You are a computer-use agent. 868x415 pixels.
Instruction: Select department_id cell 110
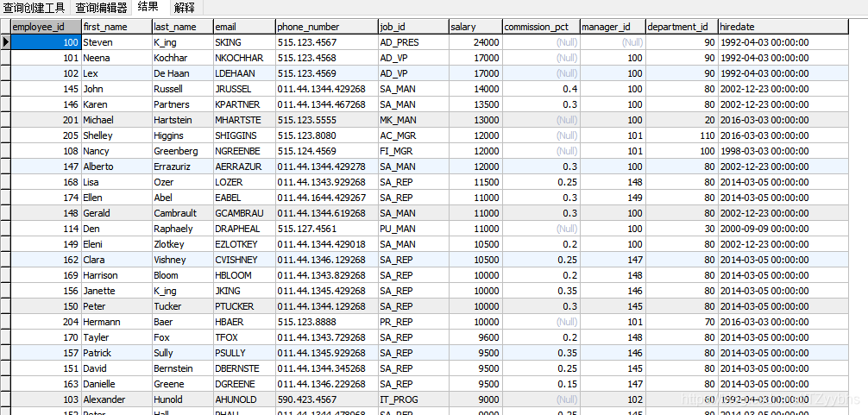pos(682,135)
